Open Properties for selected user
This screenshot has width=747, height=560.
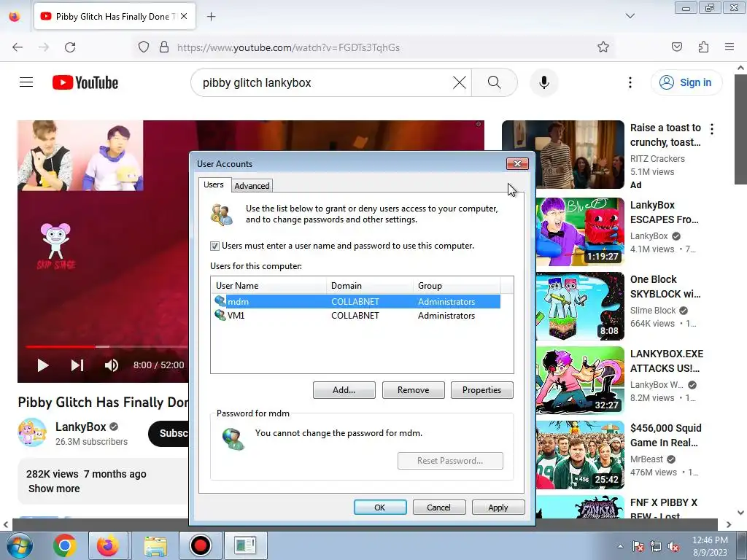(481, 390)
